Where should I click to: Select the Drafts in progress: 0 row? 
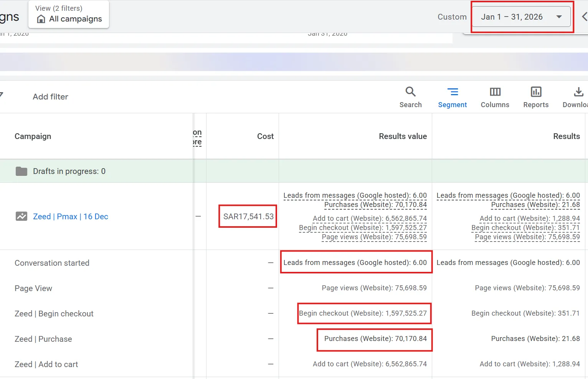294,171
